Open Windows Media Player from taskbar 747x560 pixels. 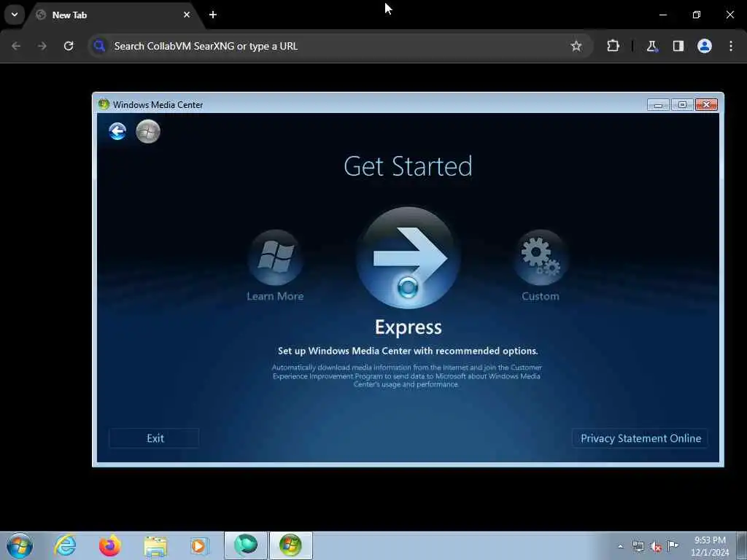tap(199, 545)
